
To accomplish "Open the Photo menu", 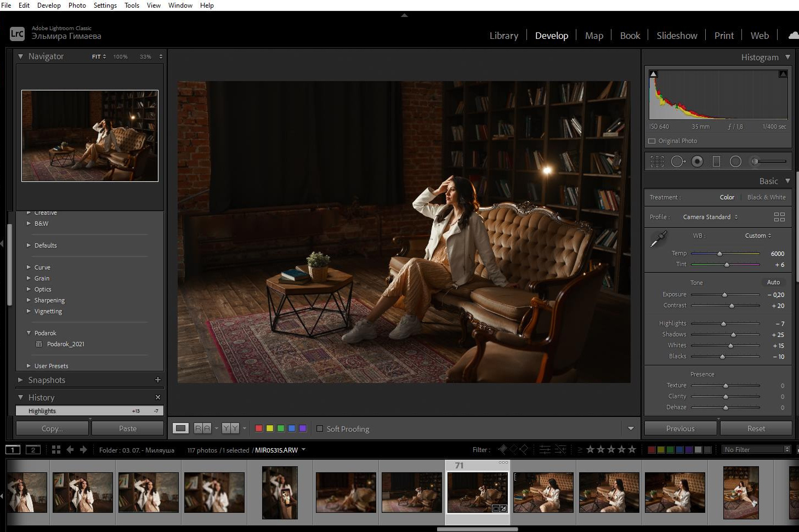I will pos(77,5).
